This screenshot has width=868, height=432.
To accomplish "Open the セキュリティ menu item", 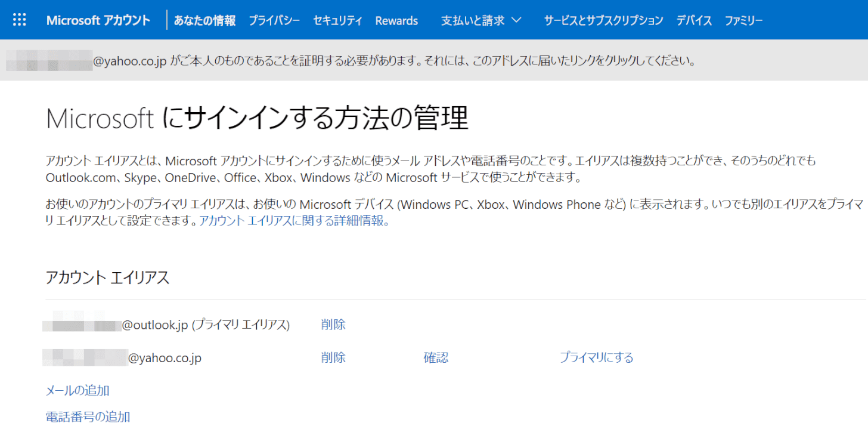I will click(337, 20).
